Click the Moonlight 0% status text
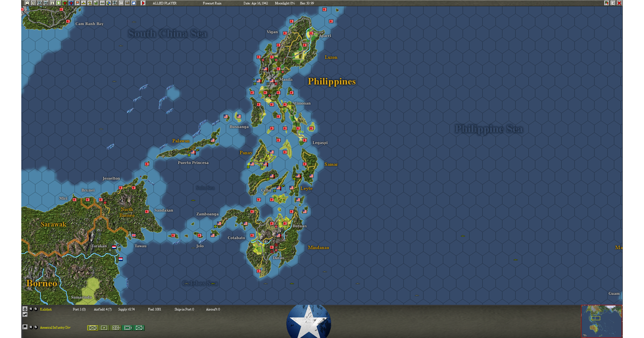The height and width of the screenshot is (338, 644). pyautogui.click(x=284, y=3)
